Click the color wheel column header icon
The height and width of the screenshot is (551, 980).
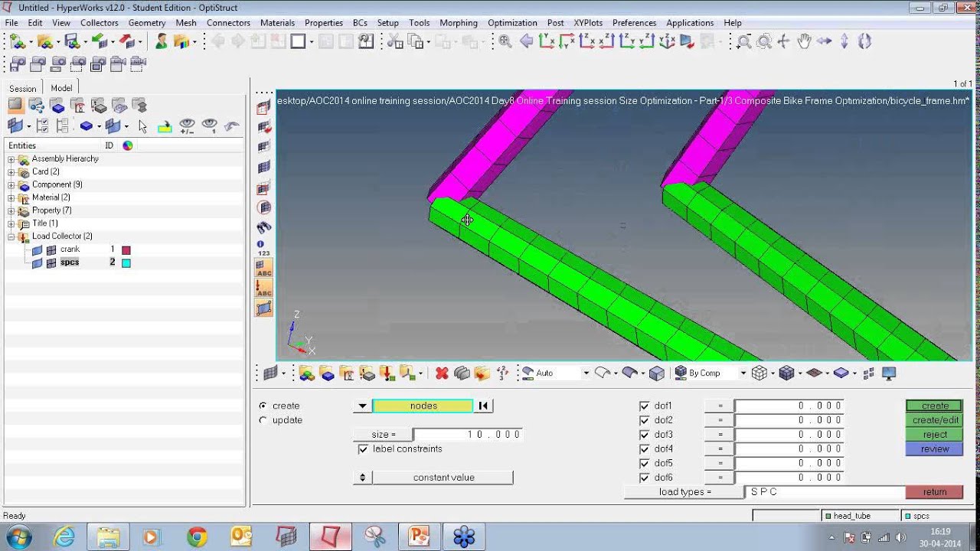[x=128, y=145]
